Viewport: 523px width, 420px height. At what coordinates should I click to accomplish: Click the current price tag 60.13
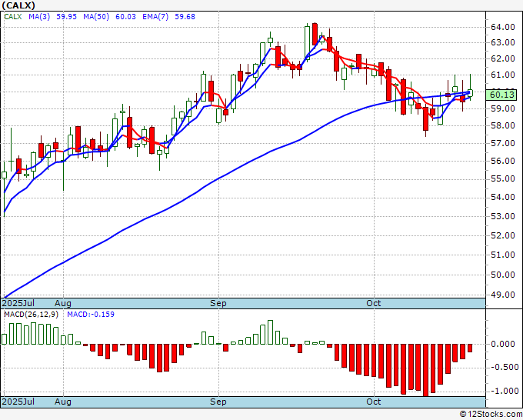tap(501, 95)
